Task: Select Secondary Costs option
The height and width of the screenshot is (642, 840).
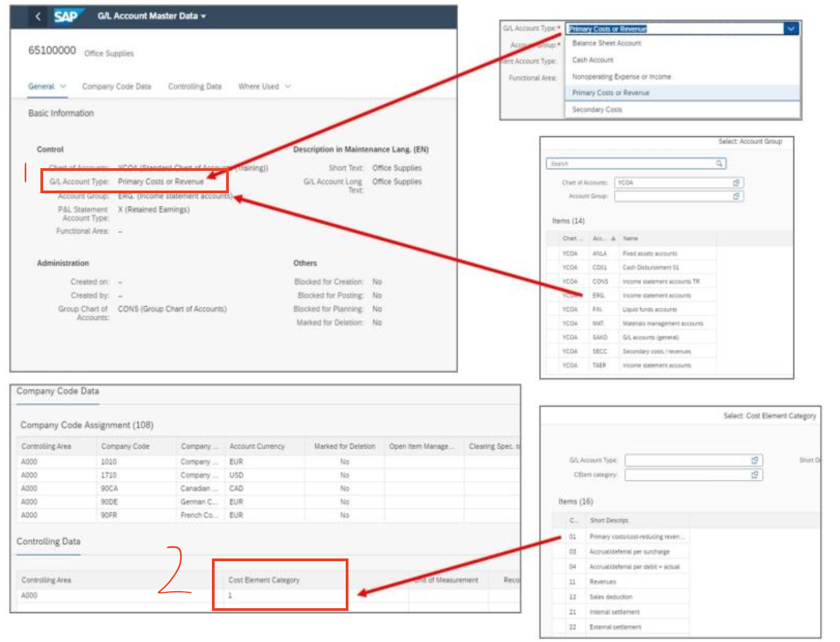Action: [x=683, y=110]
